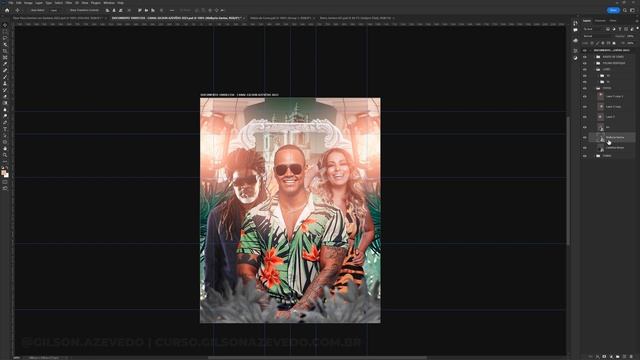Open the Image menu
Viewport: 640px width, 360px height.
point(28,2)
